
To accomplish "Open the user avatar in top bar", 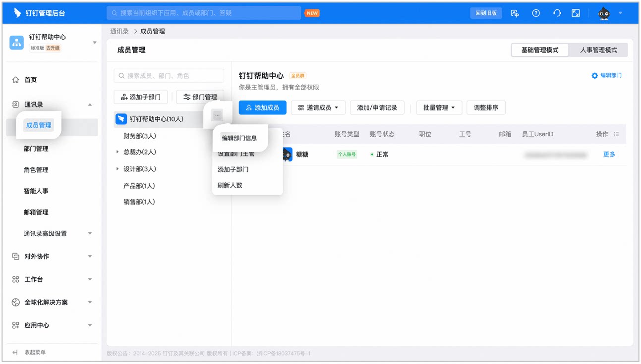I will [604, 13].
